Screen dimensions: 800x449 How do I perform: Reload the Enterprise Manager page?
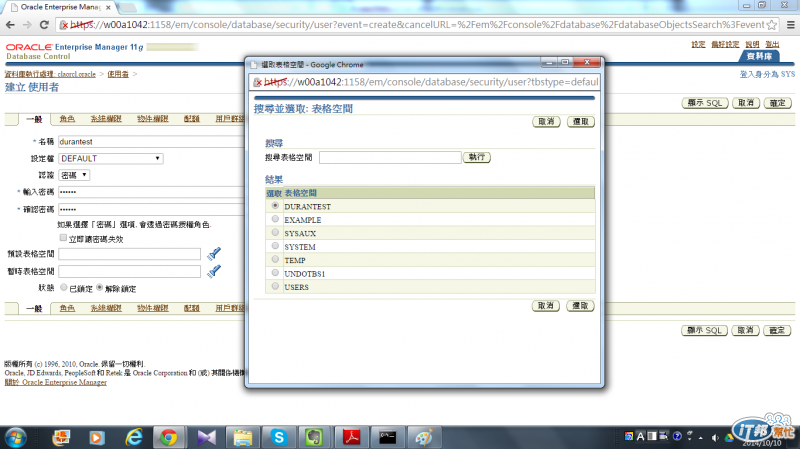pyautogui.click(x=44, y=24)
